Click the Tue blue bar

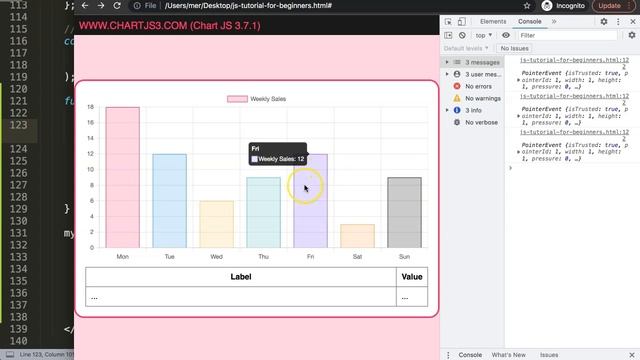(169, 201)
